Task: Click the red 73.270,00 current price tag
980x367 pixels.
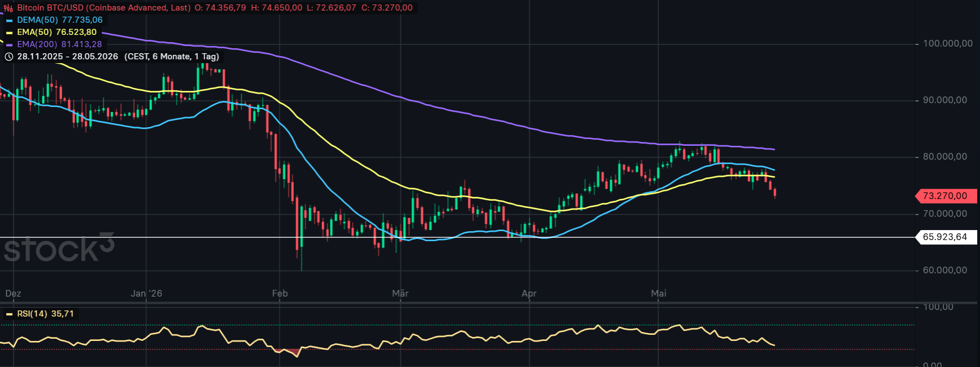Action: tap(946, 196)
